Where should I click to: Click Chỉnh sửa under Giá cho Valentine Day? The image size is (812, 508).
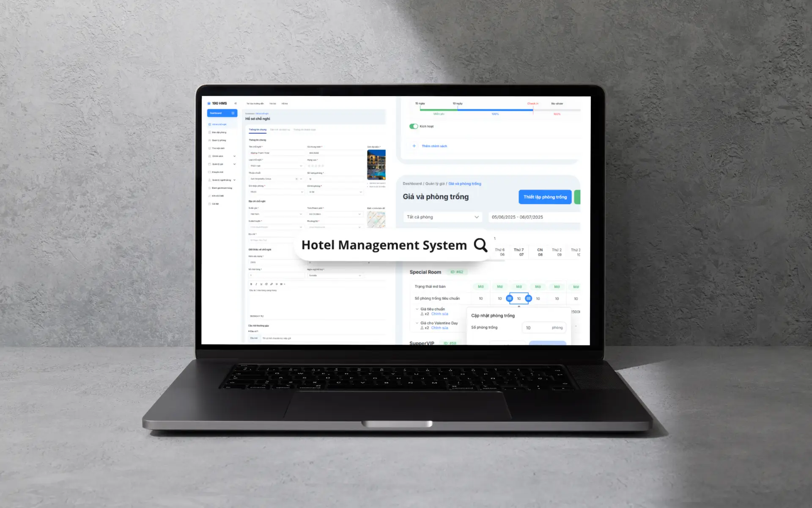pos(439,328)
